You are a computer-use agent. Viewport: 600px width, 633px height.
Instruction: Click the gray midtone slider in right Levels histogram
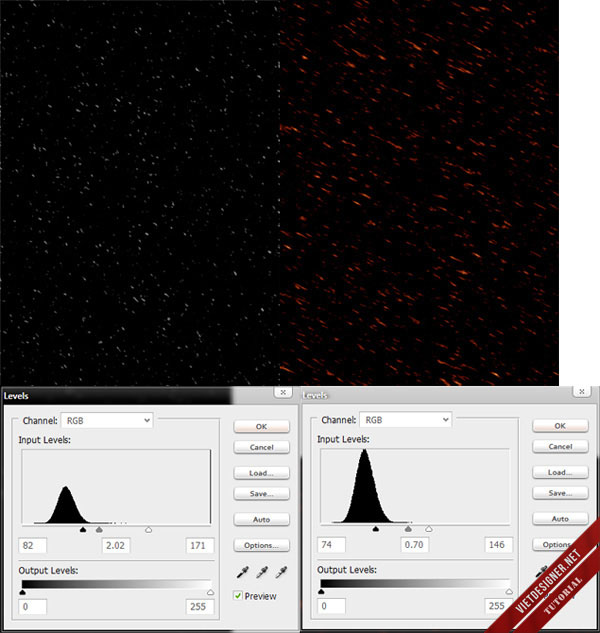point(408,529)
